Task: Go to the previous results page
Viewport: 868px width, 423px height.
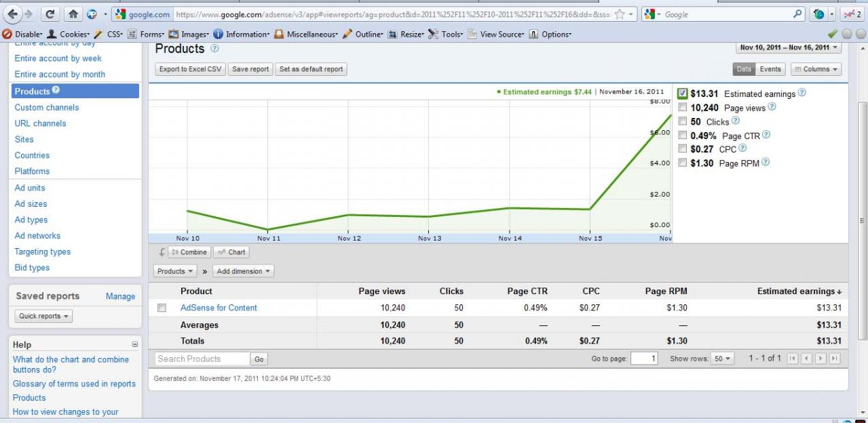Action: [x=806, y=359]
